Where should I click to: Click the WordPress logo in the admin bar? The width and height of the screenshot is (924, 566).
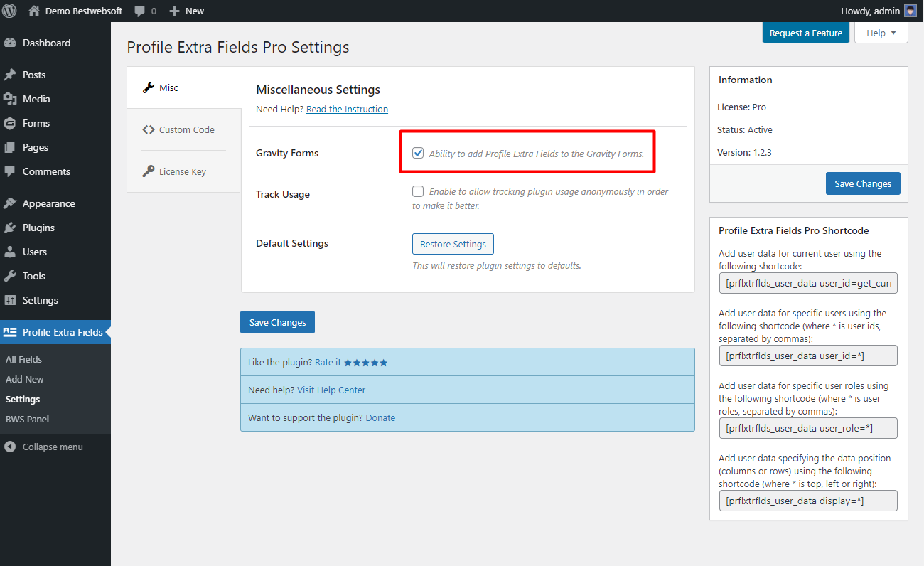pyautogui.click(x=9, y=11)
